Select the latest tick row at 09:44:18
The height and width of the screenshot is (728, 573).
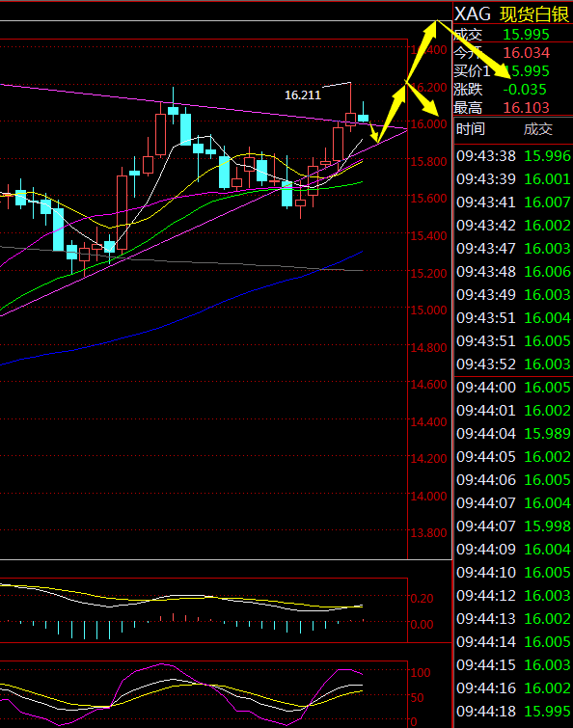(513, 712)
